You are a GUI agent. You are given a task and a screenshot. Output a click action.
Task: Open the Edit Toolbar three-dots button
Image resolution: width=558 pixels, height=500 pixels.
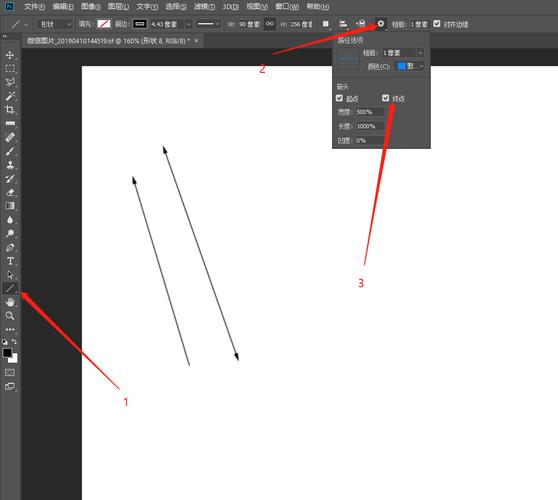pyautogui.click(x=10, y=330)
